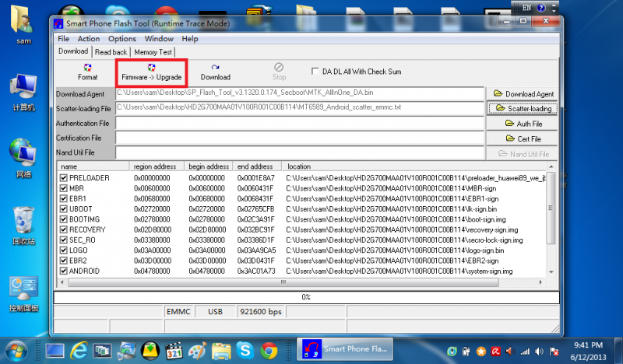Click the Download arrow icon
The height and width of the screenshot is (364, 623).
point(215,67)
